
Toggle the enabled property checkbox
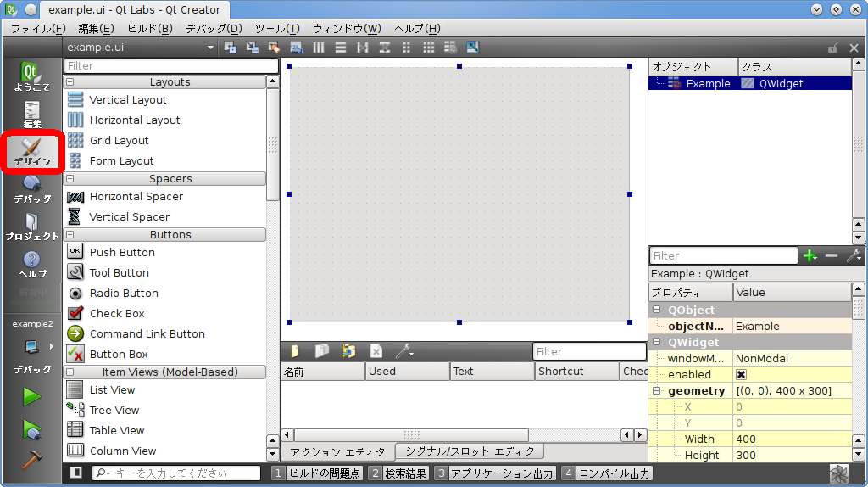741,375
